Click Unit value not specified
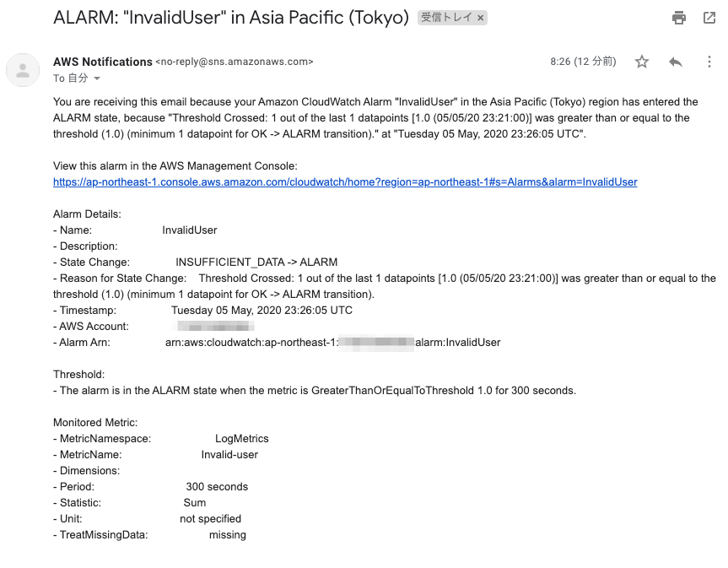 210,519
